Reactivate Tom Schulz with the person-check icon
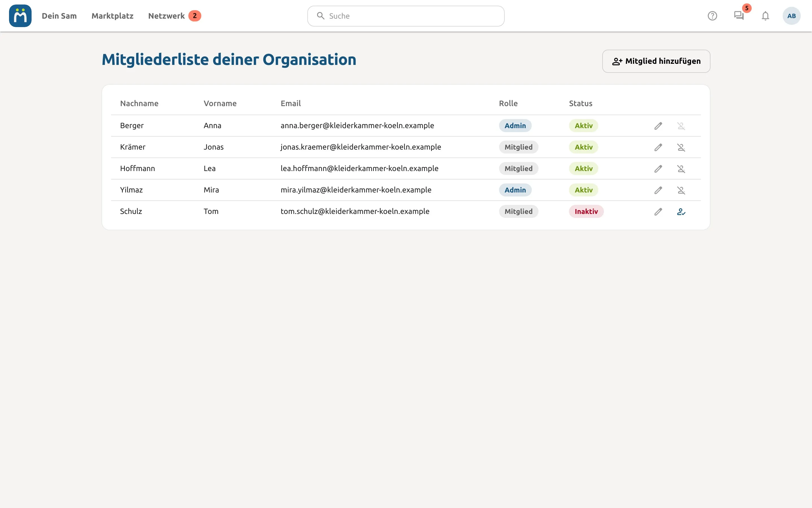The image size is (812, 508). pyautogui.click(x=681, y=212)
